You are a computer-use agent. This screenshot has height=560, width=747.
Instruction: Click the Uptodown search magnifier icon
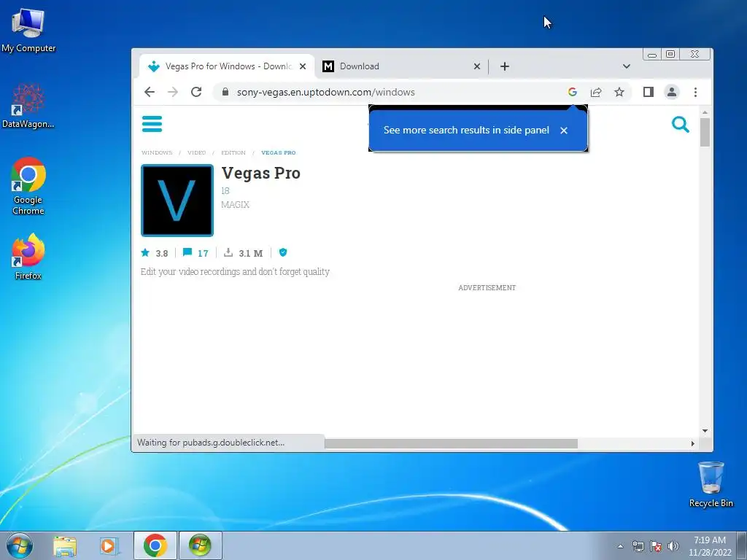click(681, 124)
